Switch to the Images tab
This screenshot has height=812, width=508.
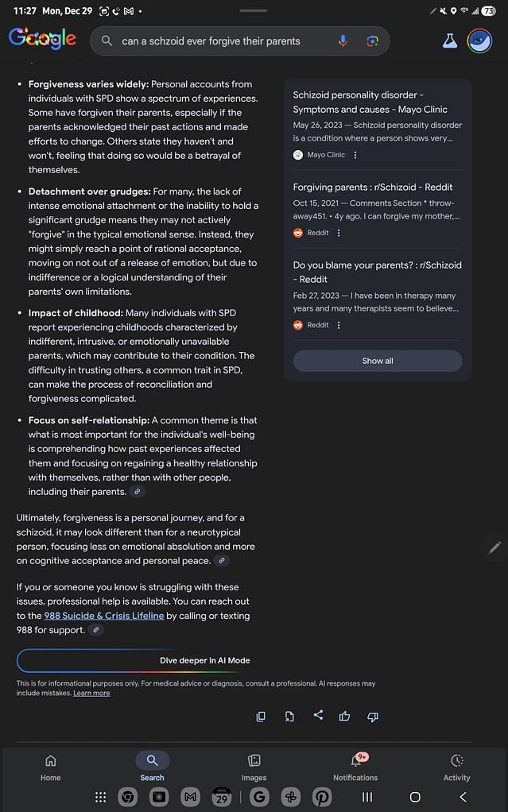pyautogui.click(x=254, y=767)
